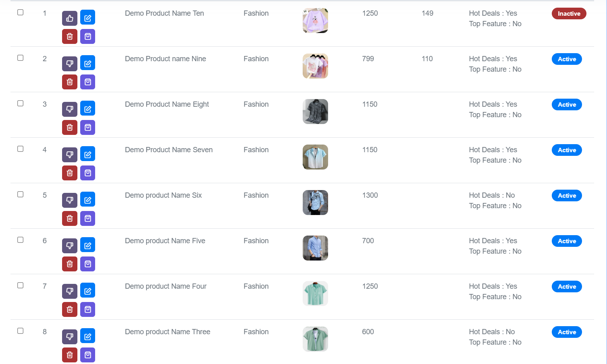Open the Demo Product Name Eight thumbnail image
607x364 pixels.
(x=315, y=112)
